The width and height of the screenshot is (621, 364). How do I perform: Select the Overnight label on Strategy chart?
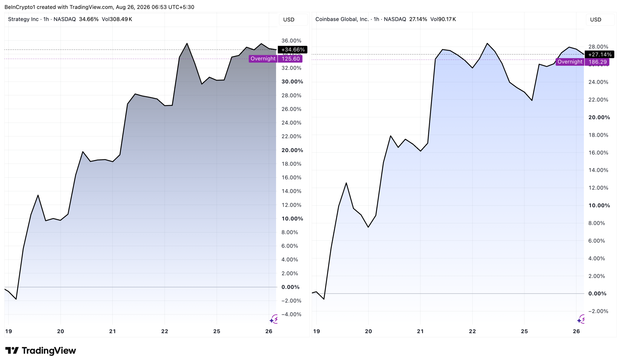263,59
